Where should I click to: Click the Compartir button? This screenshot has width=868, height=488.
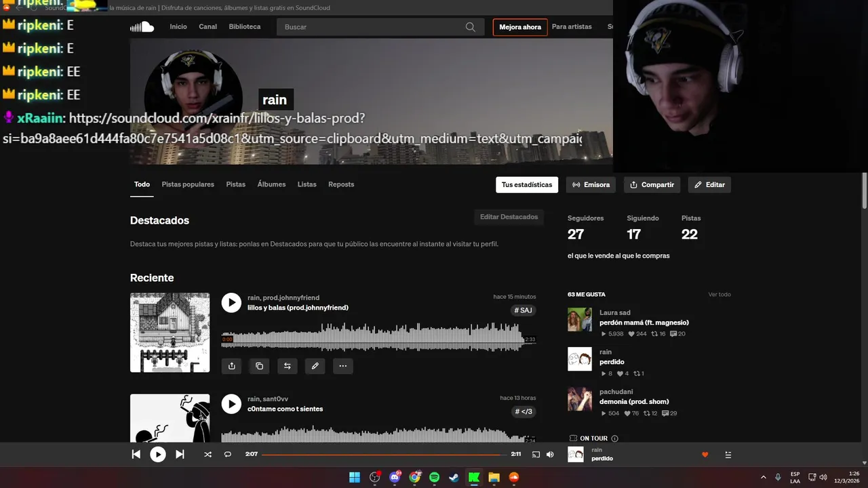tap(652, 184)
